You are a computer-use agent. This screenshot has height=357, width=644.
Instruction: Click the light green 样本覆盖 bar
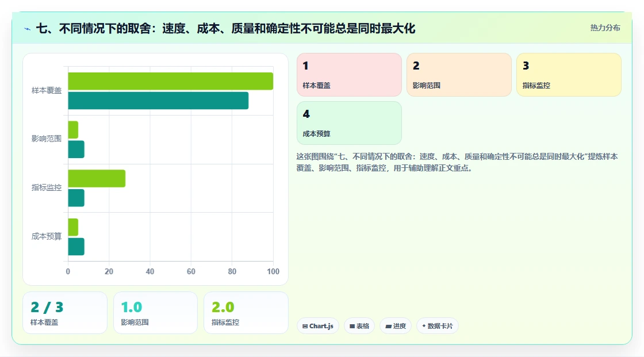pos(170,81)
